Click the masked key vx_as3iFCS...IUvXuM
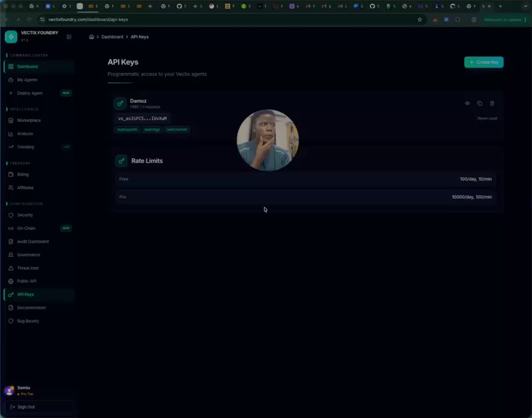Screen dimensions: 532x418 [x=142, y=118]
